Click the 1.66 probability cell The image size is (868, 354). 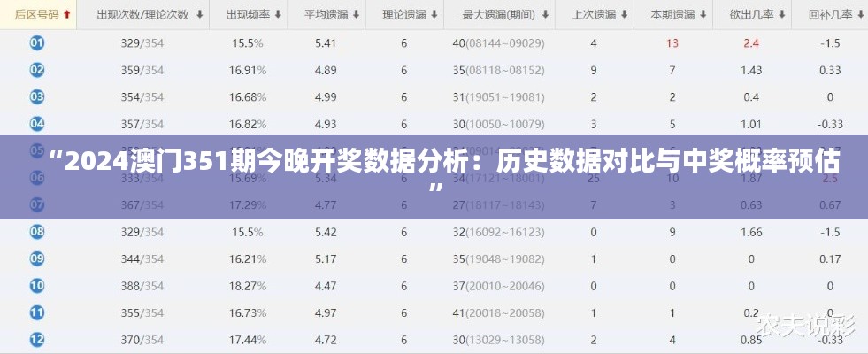coord(751,232)
